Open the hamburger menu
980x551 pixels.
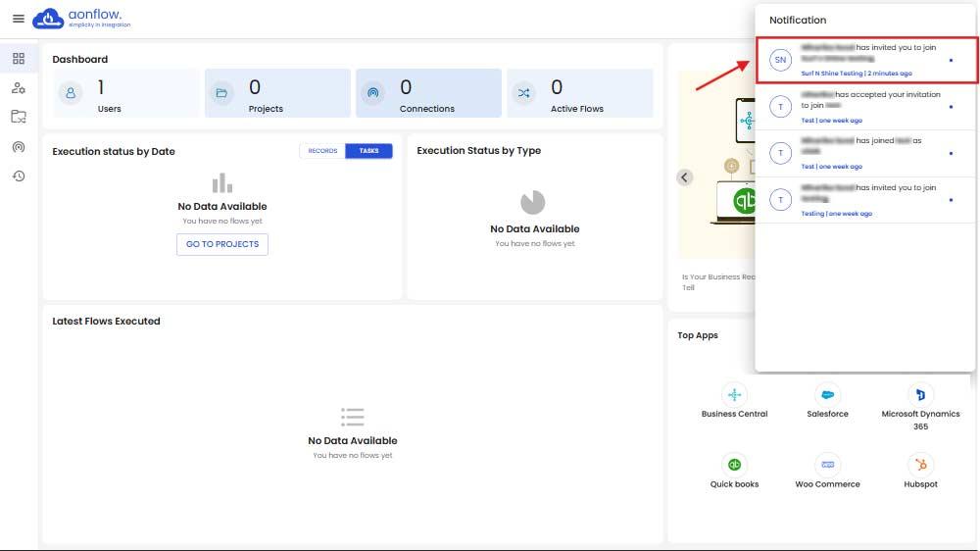(x=18, y=19)
